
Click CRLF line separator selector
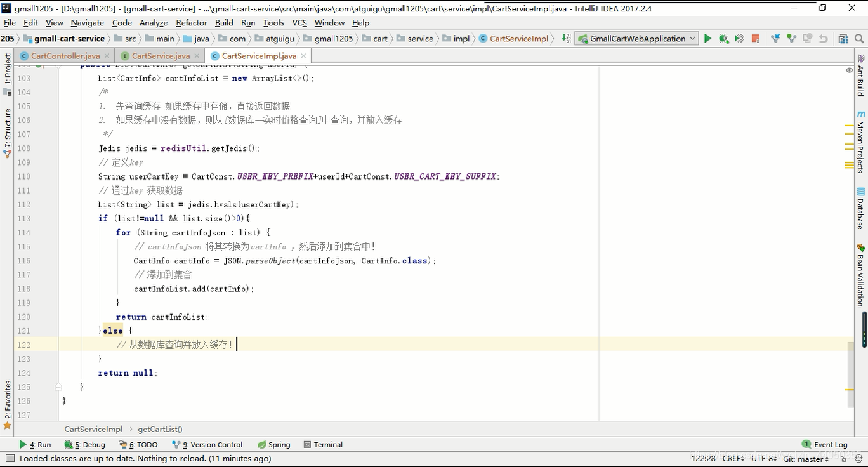[733, 459]
